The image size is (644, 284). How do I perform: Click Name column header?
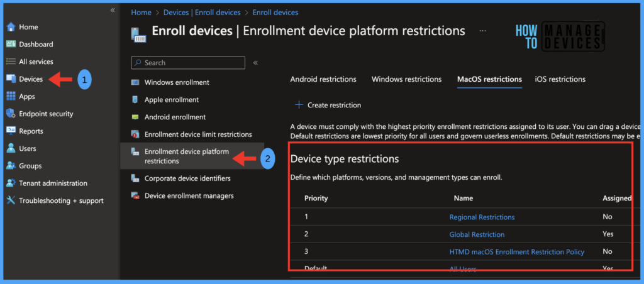point(464,198)
